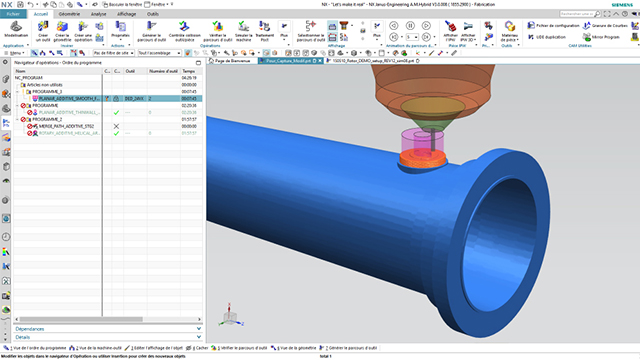Viewport: 640px width, 360px height.
Task: Click the Créer un outil icon
Action: (43, 27)
